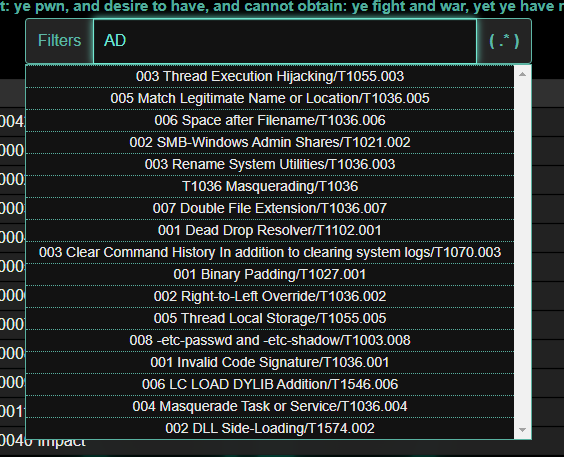Choose 001 Binary Padding/T1027.001
Image resolution: width=564 pixels, height=457 pixels.
click(x=270, y=274)
